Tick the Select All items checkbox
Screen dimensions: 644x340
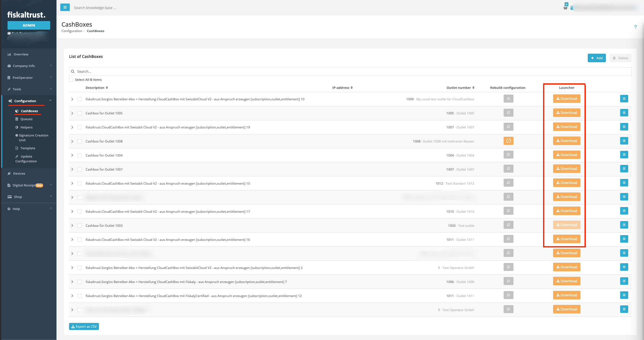point(71,80)
